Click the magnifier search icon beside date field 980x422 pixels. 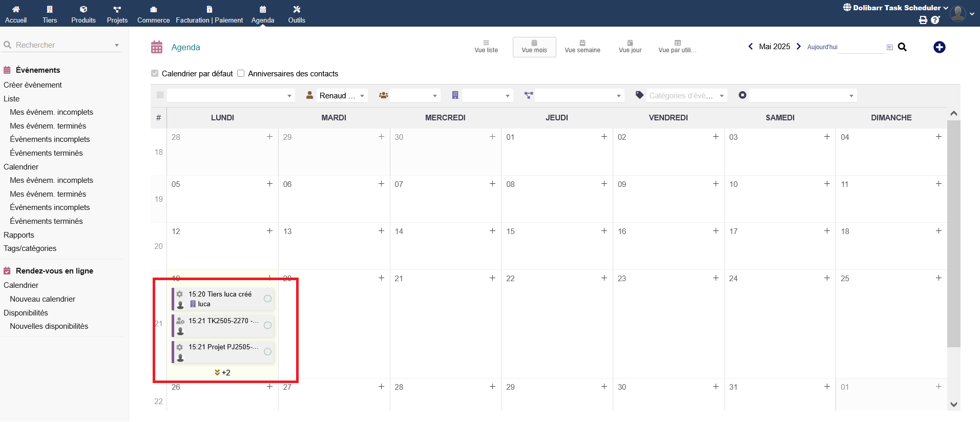(x=902, y=47)
